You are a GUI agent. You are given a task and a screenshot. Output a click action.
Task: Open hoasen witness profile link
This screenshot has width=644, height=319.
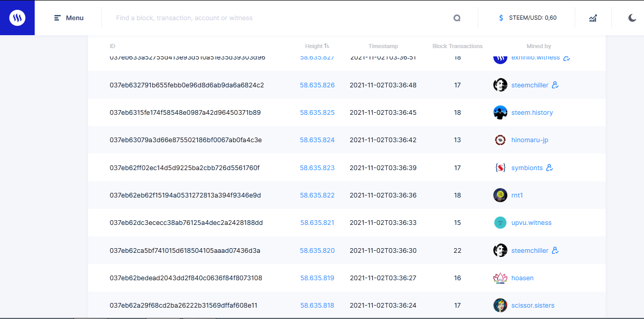coord(522,278)
